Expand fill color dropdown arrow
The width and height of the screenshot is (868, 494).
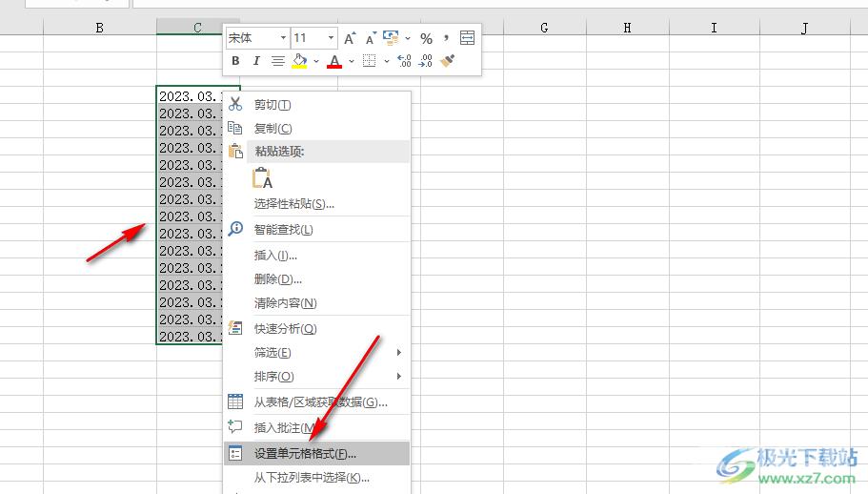(x=316, y=61)
